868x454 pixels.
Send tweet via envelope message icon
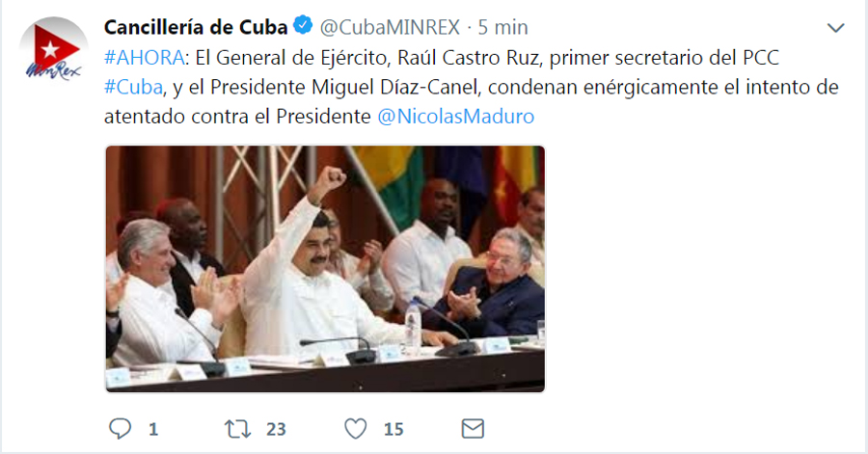473,429
